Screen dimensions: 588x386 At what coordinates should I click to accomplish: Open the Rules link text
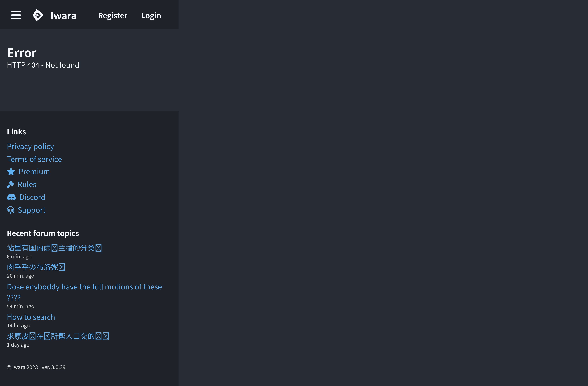[27, 184]
